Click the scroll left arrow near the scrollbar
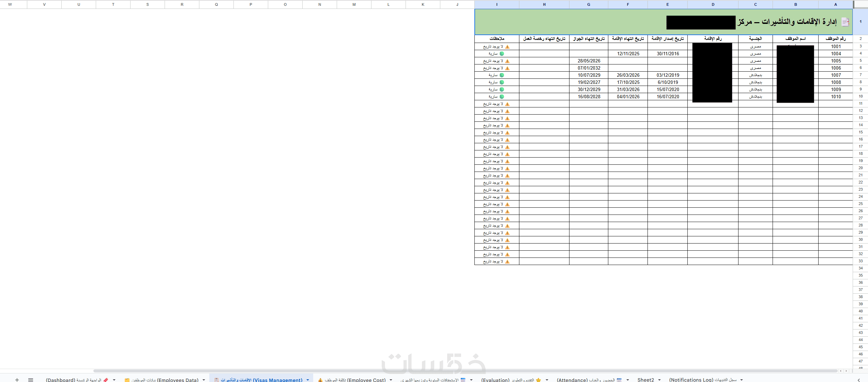Viewport: 868px width, 382px height. [841, 371]
